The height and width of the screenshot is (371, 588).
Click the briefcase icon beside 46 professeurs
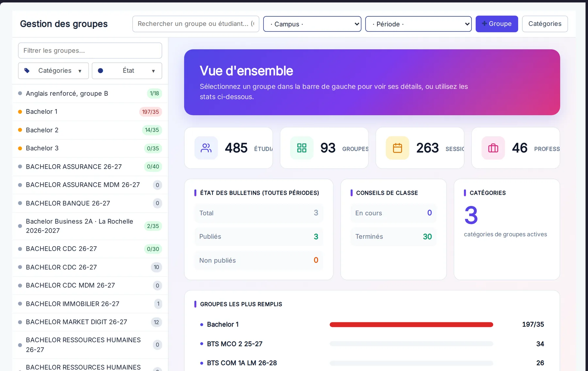493,148
